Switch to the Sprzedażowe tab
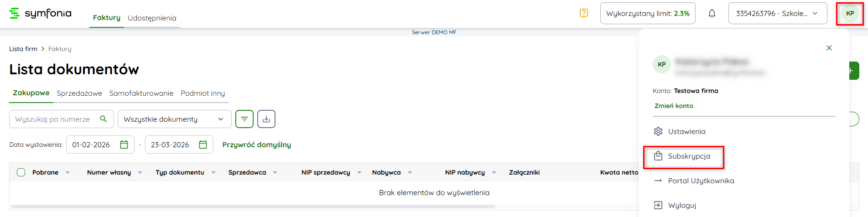Image resolution: width=868 pixels, height=217 pixels. click(79, 93)
